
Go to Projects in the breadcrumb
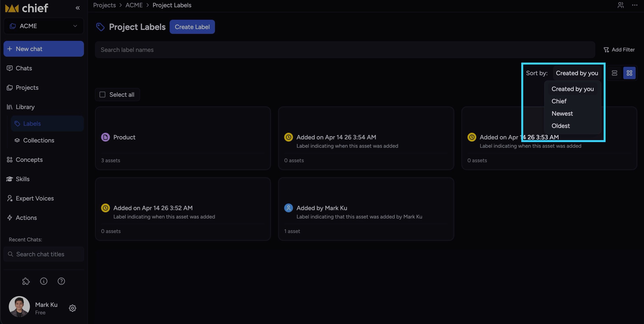104,5
